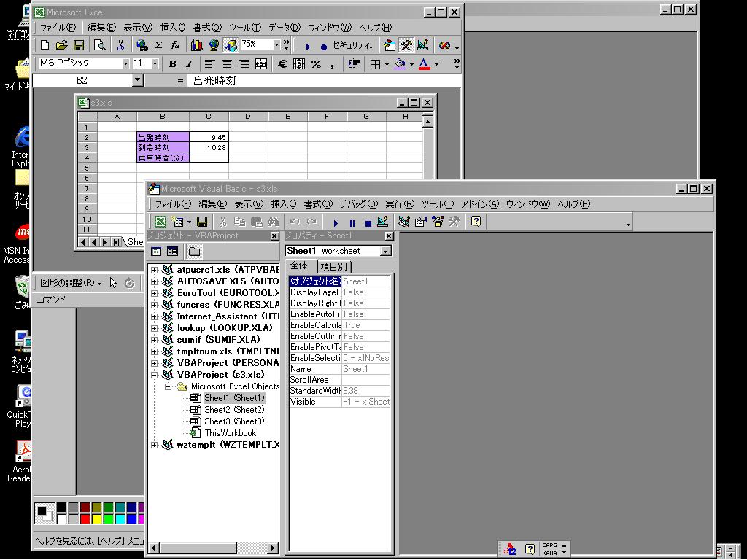Toggle Design Mode in Visual Basic toolbar

[382, 222]
